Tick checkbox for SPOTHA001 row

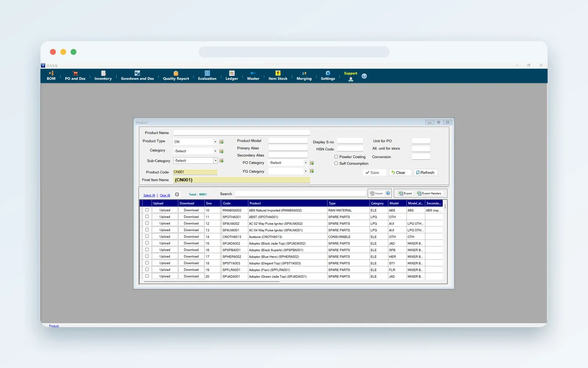click(x=147, y=217)
